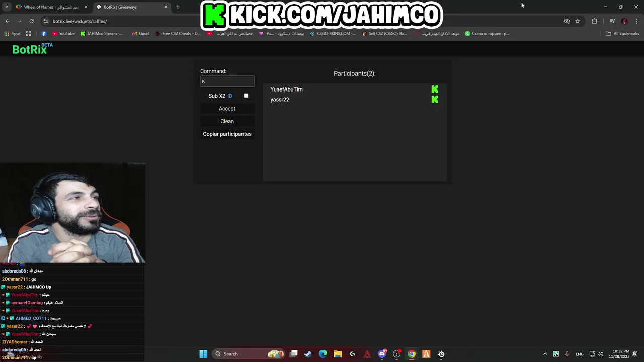The image size is (644, 362).
Task: Toggle the Sub X2 checkbox
Action: (246, 96)
